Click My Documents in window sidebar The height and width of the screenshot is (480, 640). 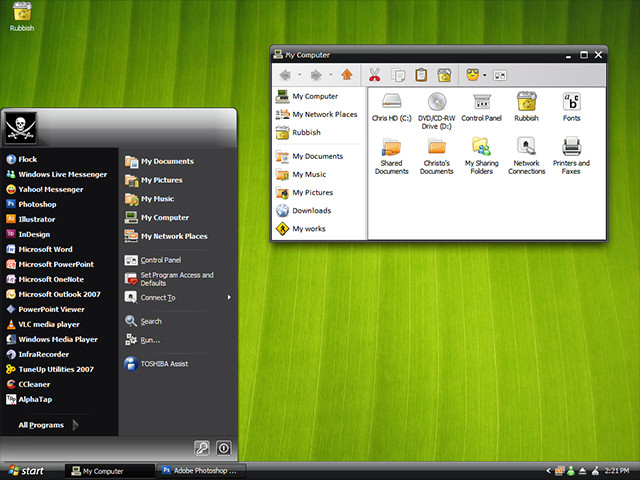309,156
